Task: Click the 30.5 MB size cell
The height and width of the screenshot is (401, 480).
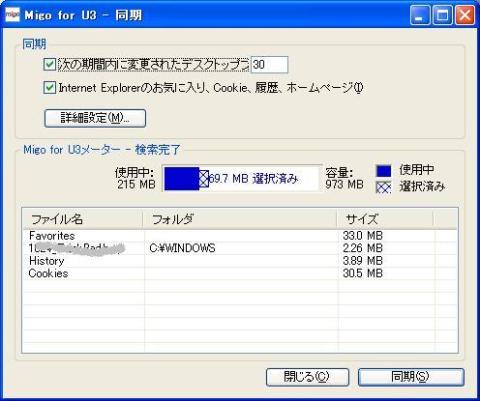Action: coord(363,273)
